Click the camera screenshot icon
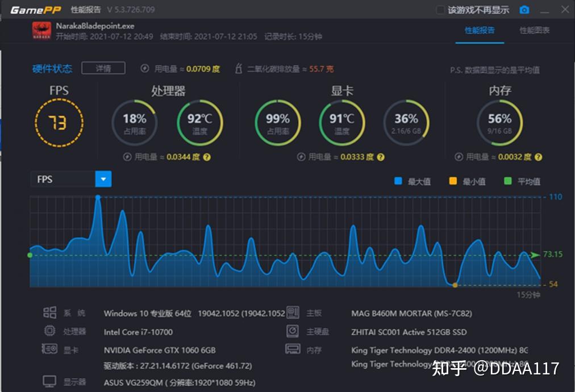The width and height of the screenshot is (575, 392). pyautogui.click(x=524, y=10)
